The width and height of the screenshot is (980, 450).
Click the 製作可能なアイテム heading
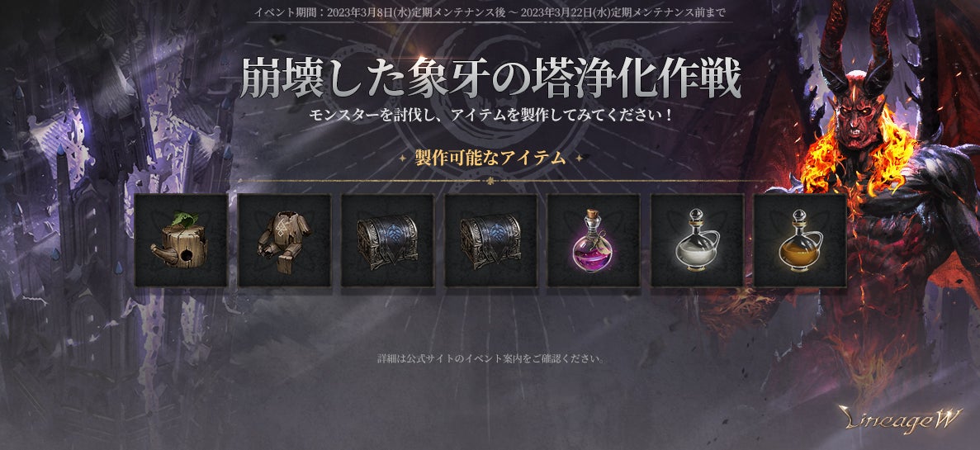pyautogui.click(x=490, y=159)
